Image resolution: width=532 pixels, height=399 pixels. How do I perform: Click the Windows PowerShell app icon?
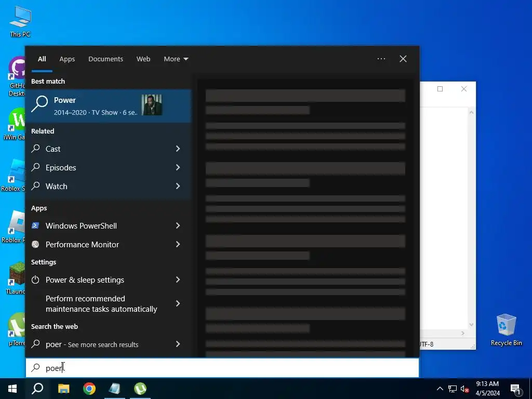click(35, 225)
